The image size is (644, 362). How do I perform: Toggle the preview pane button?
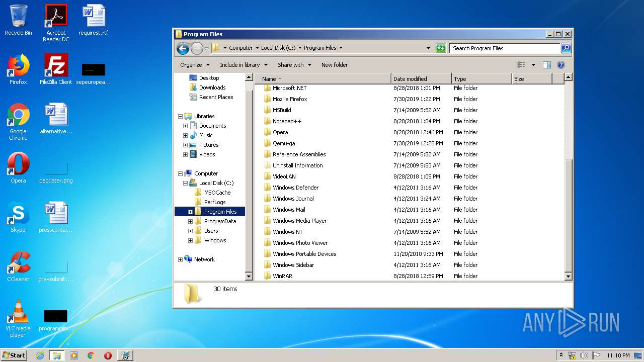pyautogui.click(x=547, y=65)
